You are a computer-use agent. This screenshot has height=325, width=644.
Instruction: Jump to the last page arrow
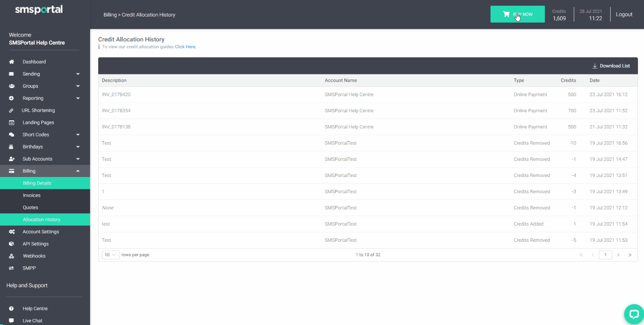tap(630, 255)
